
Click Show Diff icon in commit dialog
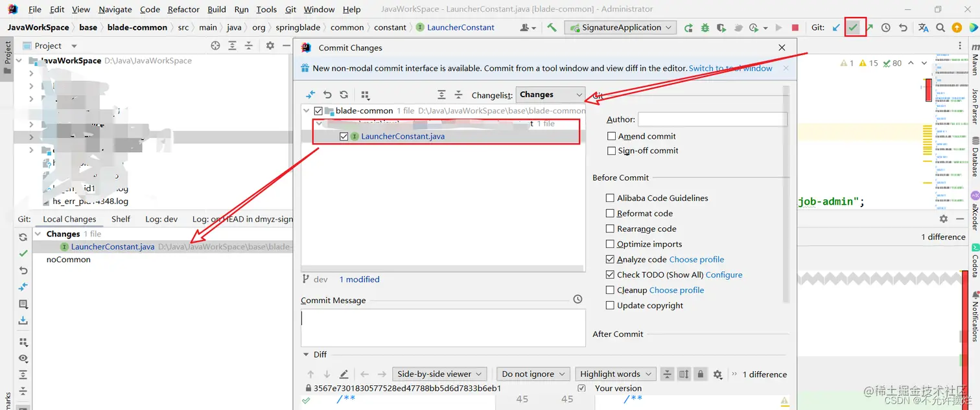pos(310,95)
